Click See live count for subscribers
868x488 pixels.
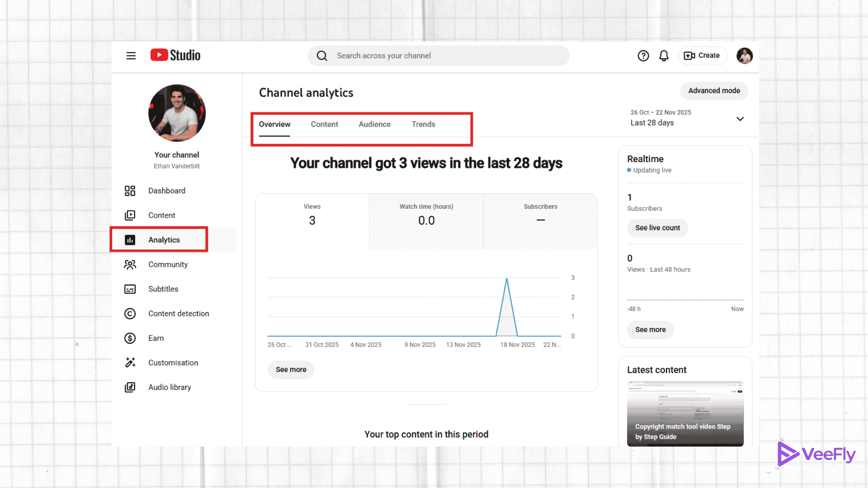(657, 228)
